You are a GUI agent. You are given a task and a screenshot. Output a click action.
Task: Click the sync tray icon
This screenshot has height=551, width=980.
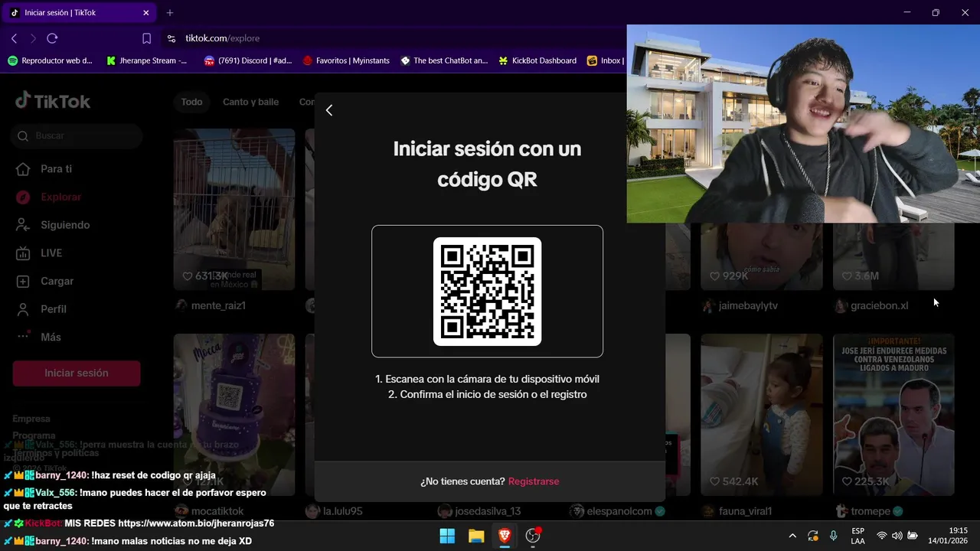(x=813, y=536)
